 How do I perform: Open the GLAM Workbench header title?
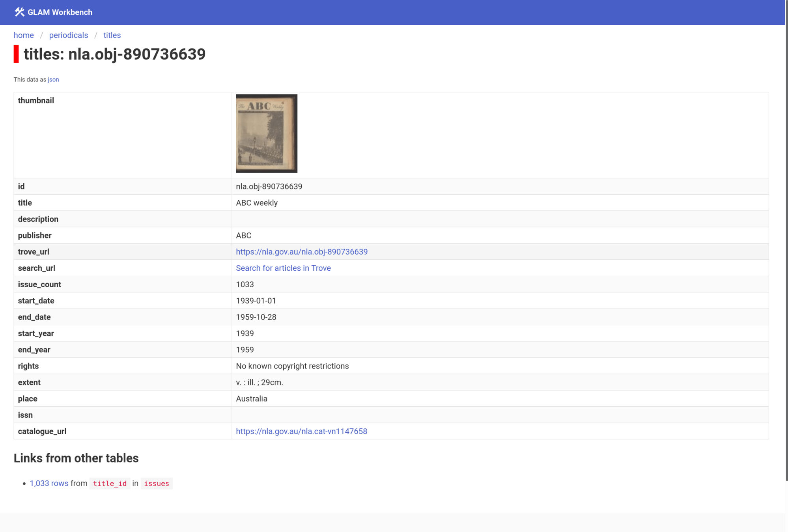pos(60,12)
